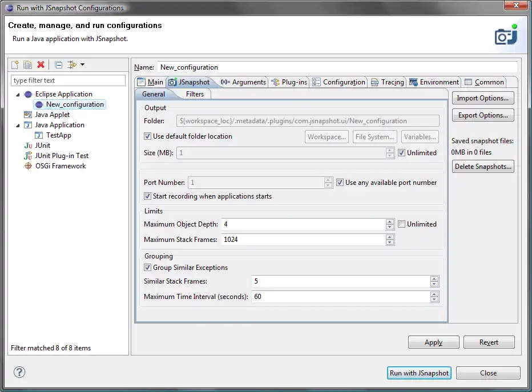Click the New launch configuration icon
Image resolution: width=532 pixels, height=392 pixels.
click(x=15, y=64)
